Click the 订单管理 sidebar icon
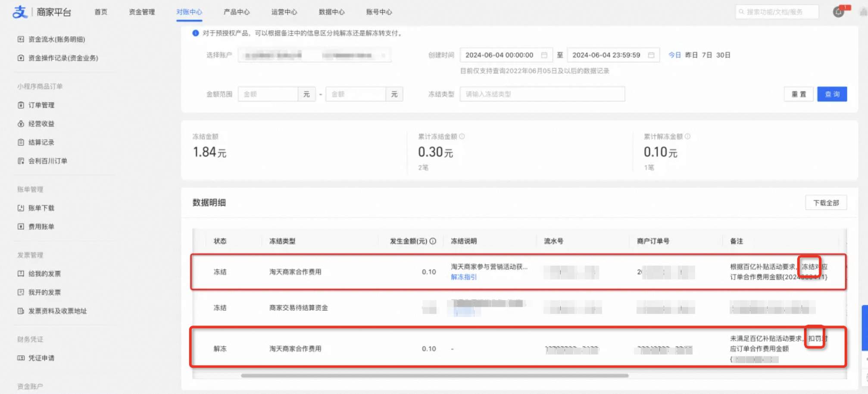The width and height of the screenshot is (868, 394). point(21,105)
